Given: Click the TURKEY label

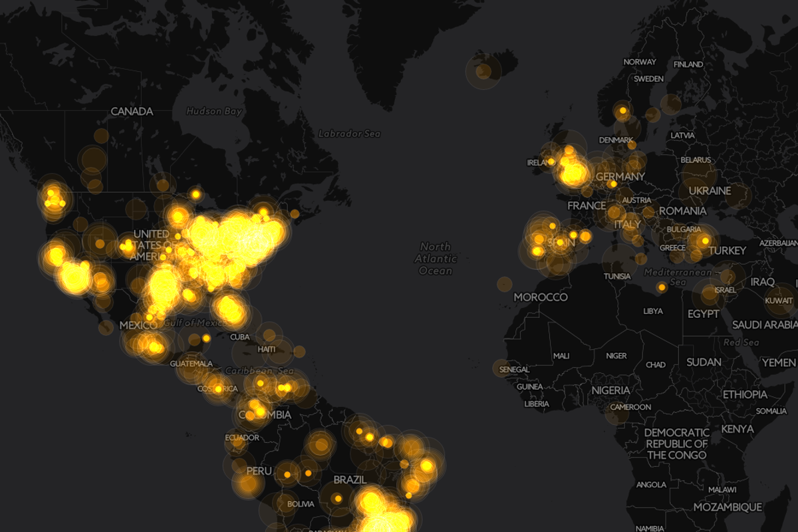Looking at the screenshot, I should click(x=727, y=251).
